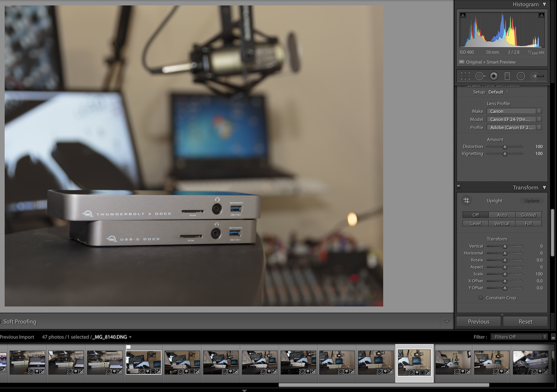Adjust the Transform Vertical slider
The height and width of the screenshot is (392, 557).
pyautogui.click(x=505, y=246)
